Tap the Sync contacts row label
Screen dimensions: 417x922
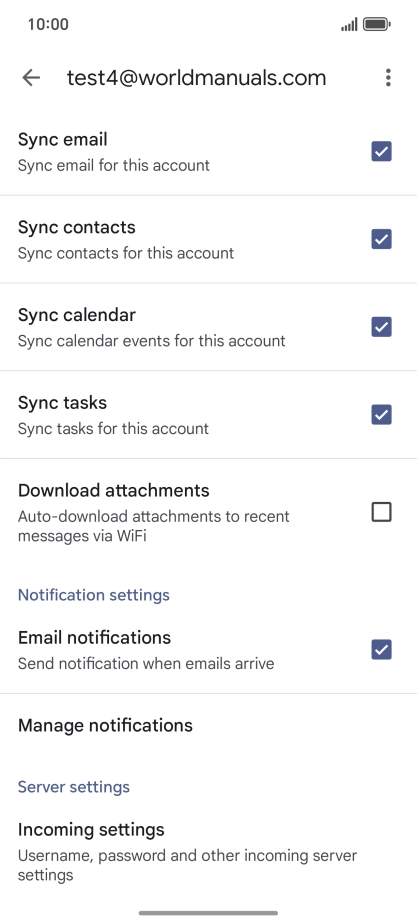(x=76, y=228)
